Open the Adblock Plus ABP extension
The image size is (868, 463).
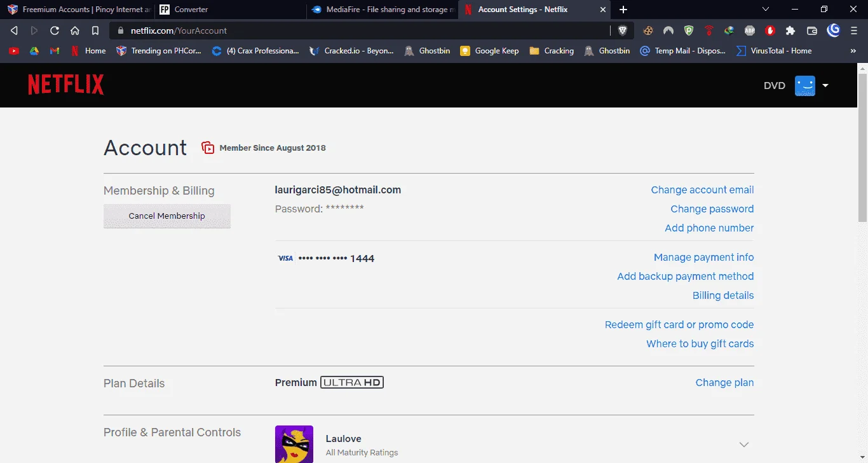pyautogui.click(x=749, y=31)
